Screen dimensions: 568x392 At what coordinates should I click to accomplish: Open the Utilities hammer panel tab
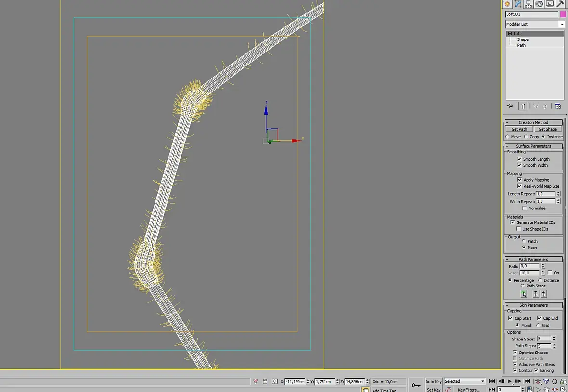point(560,4)
